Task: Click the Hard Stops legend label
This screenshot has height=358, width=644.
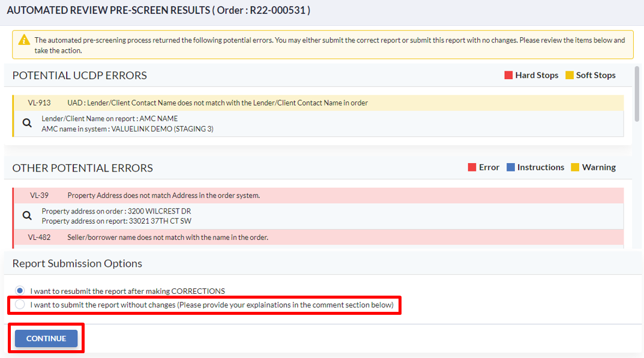Action: (x=537, y=75)
